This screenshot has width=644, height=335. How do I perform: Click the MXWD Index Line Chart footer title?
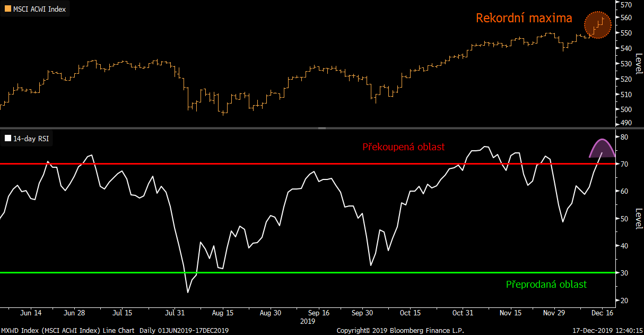68,330
